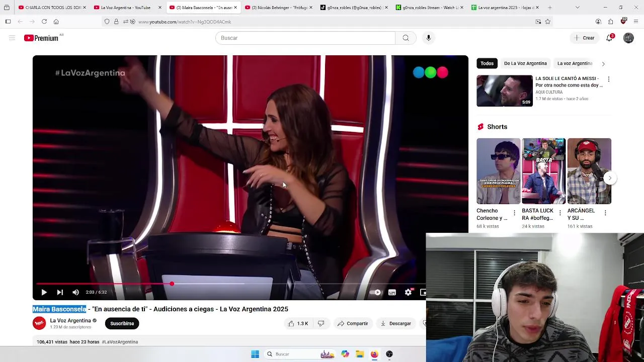Select the De La Voz Argentina chip

pyautogui.click(x=525, y=63)
